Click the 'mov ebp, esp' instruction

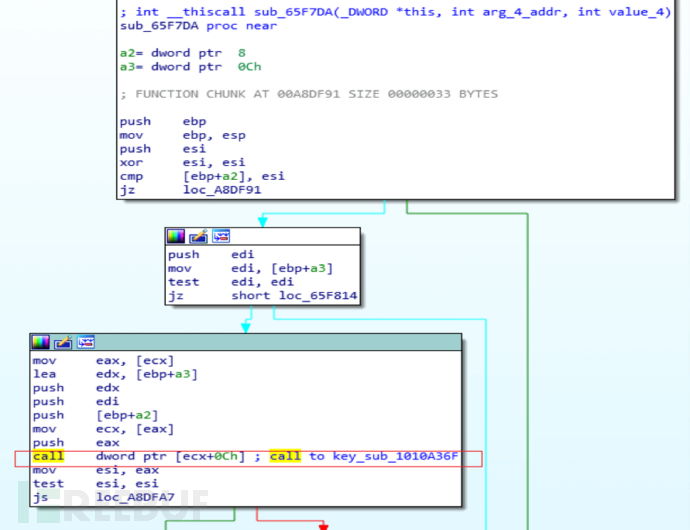[x=183, y=135]
